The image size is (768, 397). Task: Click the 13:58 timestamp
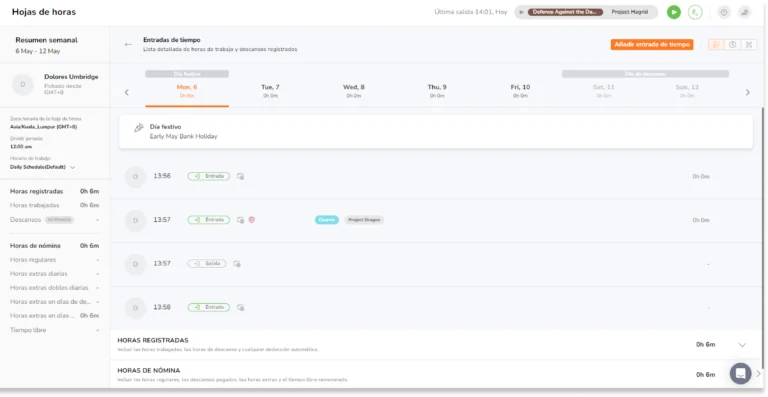pos(162,307)
